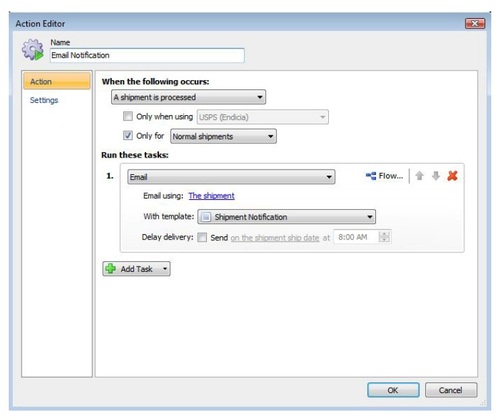500x420 pixels.
Task: Move task up with the up arrow icon
Action: point(420,176)
